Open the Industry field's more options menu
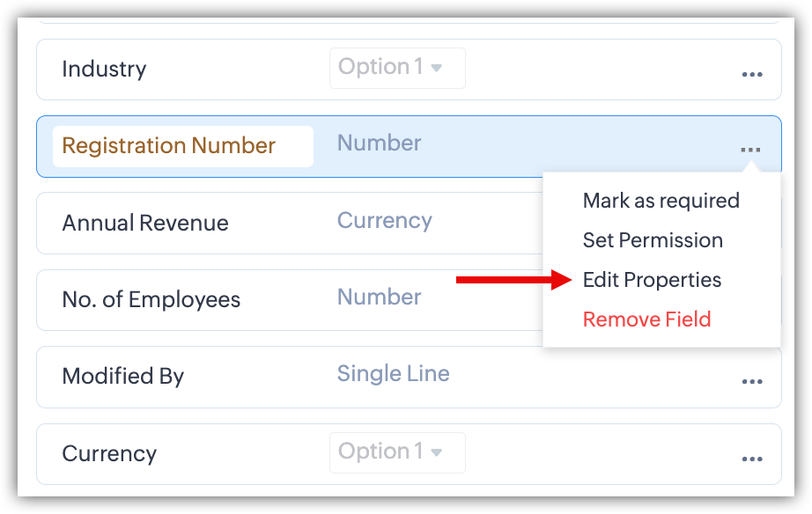Screen dimensions: 812x514 752,75
